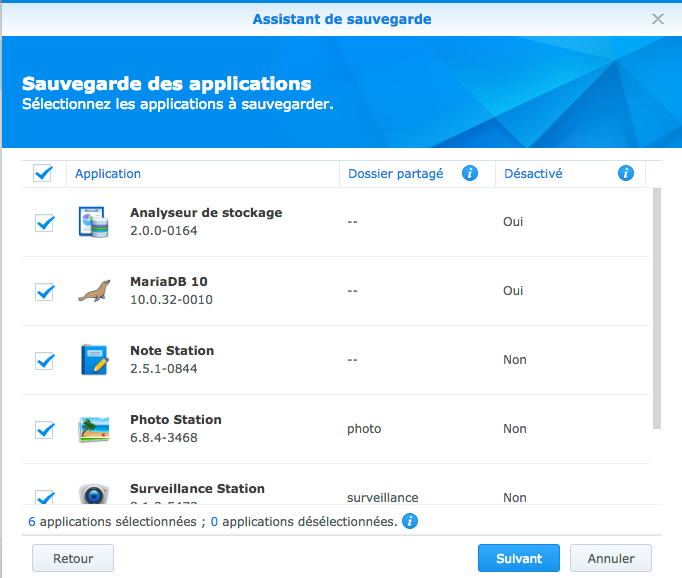Toggle the select-all checkbox in header
The image size is (682, 578).
click(43, 173)
